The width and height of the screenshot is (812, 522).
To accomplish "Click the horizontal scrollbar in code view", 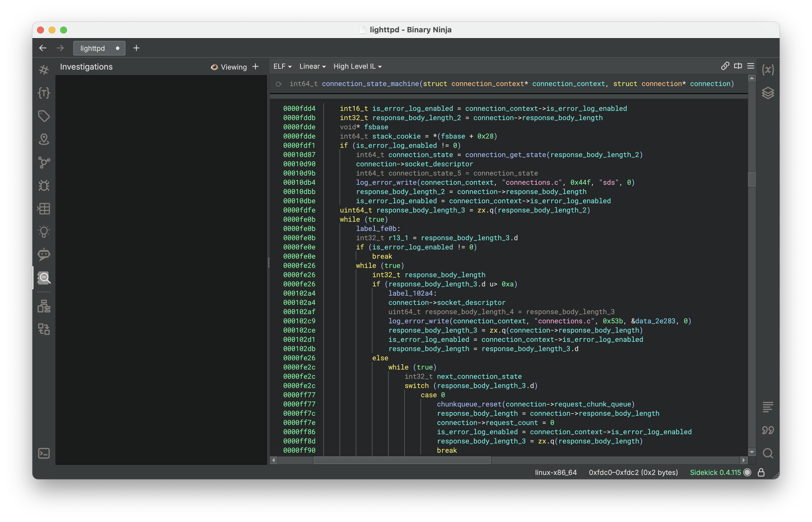I will [402, 460].
